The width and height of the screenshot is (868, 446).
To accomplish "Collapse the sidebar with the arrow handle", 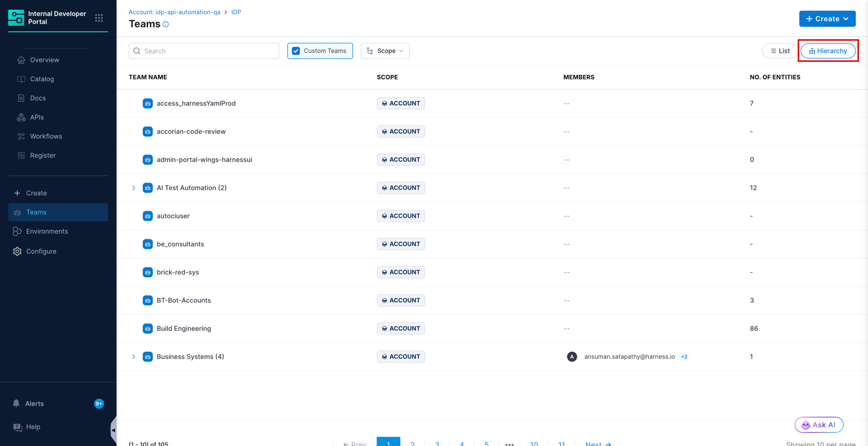I will pos(114,430).
